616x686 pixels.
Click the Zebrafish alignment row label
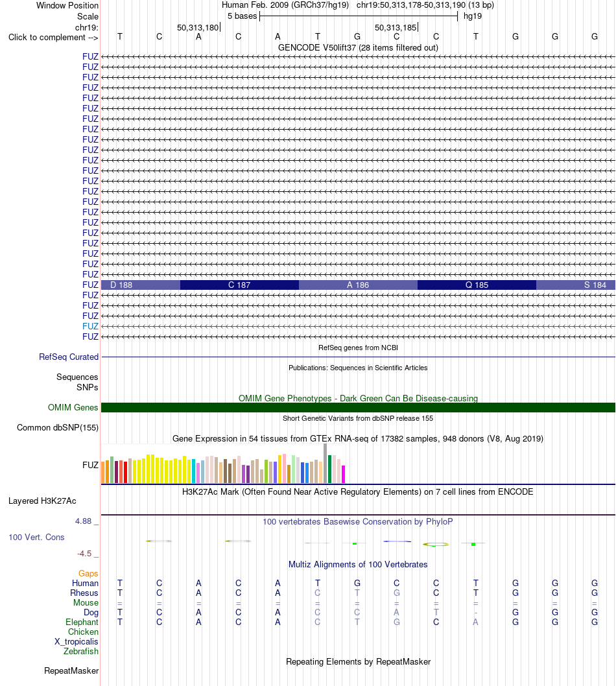pos(81,652)
